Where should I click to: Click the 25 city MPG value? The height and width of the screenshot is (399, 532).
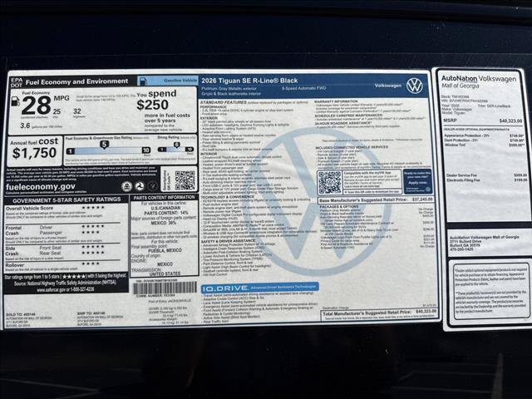[57, 111]
